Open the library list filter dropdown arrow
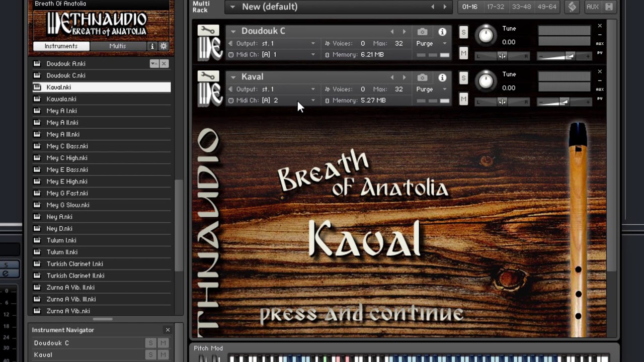 [x=154, y=64]
